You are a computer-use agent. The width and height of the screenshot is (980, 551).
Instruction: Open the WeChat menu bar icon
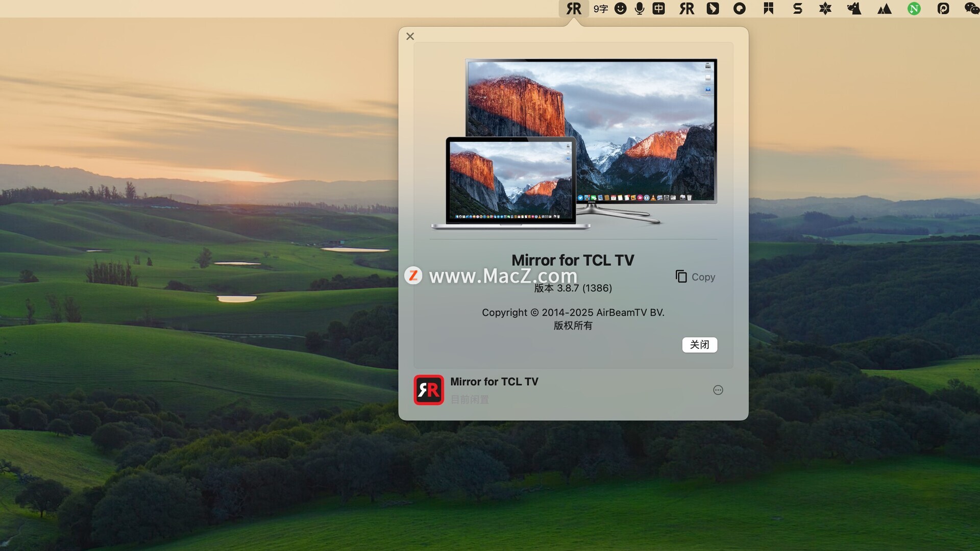(x=972, y=9)
